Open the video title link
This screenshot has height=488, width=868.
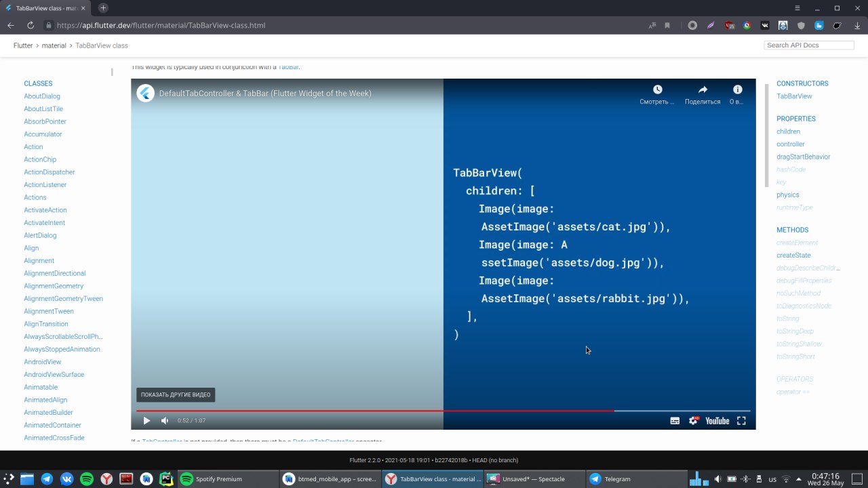[x=265, y=94]
